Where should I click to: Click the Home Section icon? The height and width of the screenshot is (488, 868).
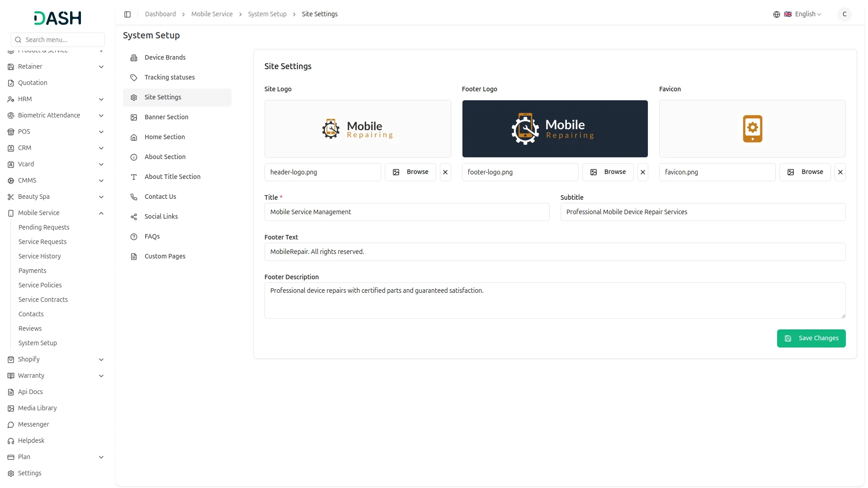[x=133, y=137]
